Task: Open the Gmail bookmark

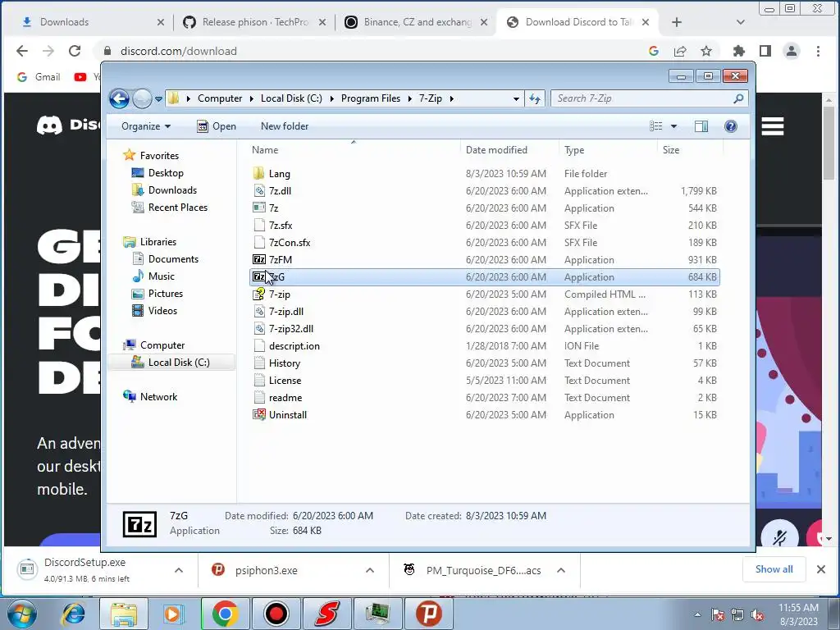Action: (39, 77)
